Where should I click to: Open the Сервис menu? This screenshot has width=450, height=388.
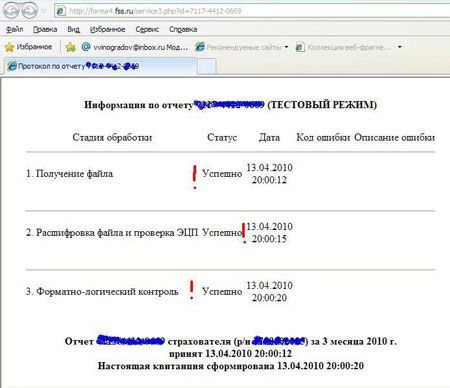pos(147,29)
